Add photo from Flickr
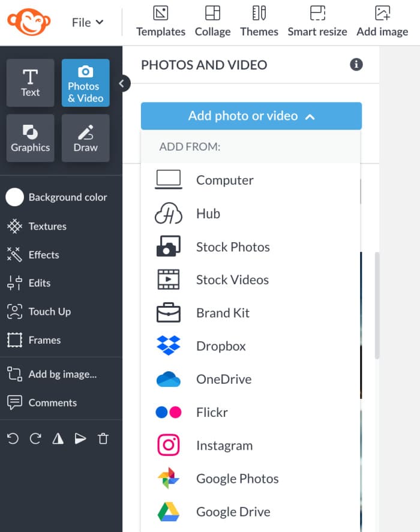The image size is (420, 532). (x=250, y=412)
